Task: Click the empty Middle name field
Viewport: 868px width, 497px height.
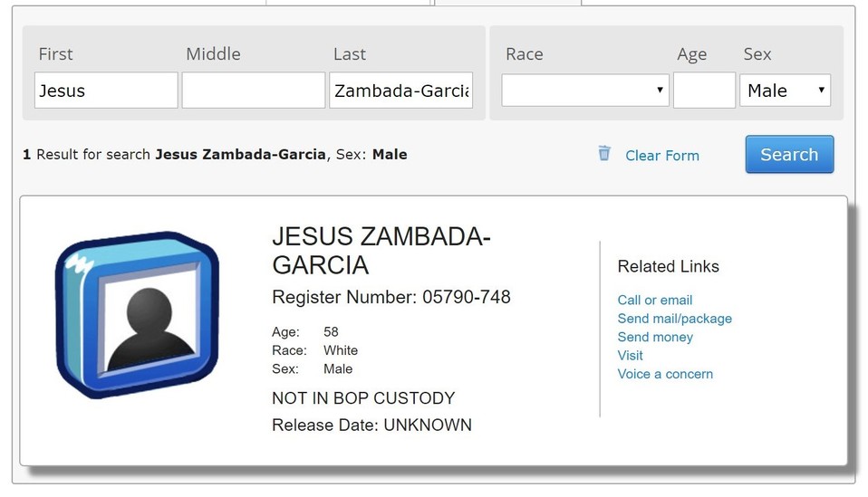Action: (x=254, y=91)
